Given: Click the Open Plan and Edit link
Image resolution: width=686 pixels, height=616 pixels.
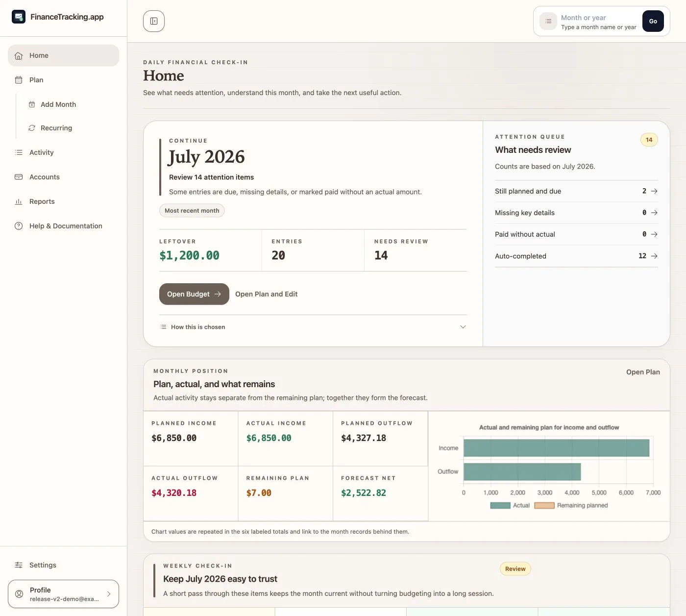Looking at the screenshot, I should 266,294.
